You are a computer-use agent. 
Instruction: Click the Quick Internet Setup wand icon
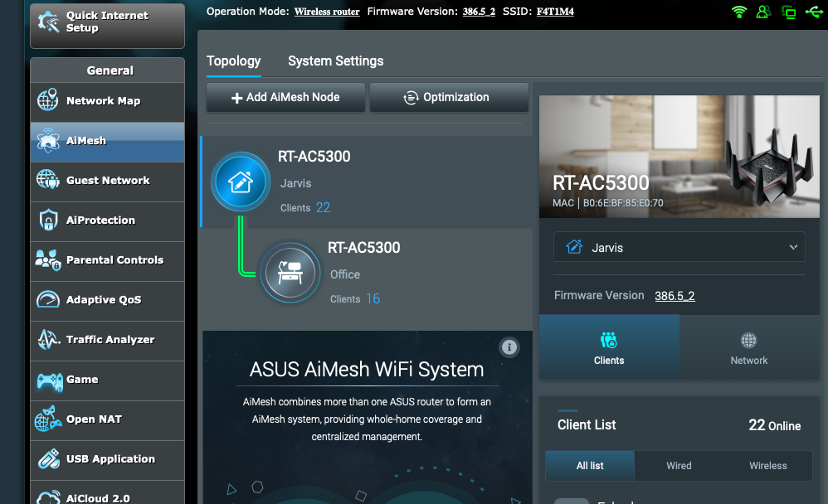tap(49, 22)
